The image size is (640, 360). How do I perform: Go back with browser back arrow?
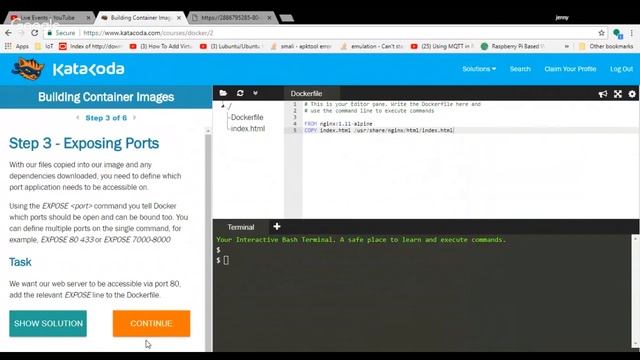click(x=9, y=33)
